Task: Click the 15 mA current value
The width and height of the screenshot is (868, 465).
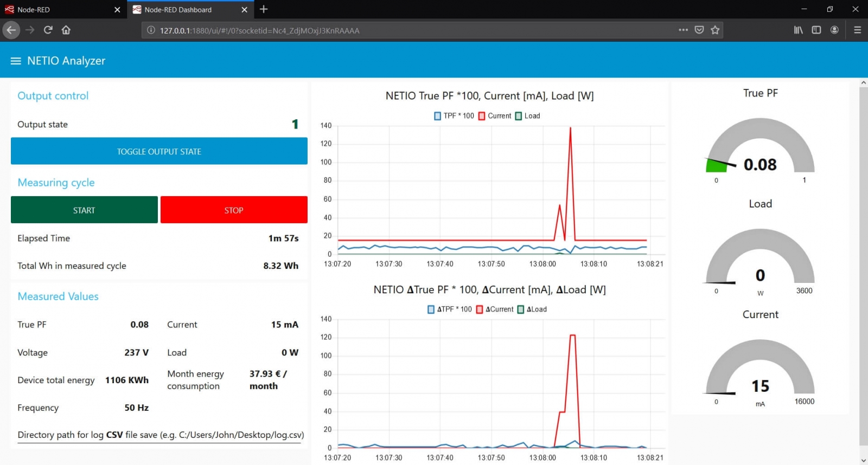Action: [285, 325]
